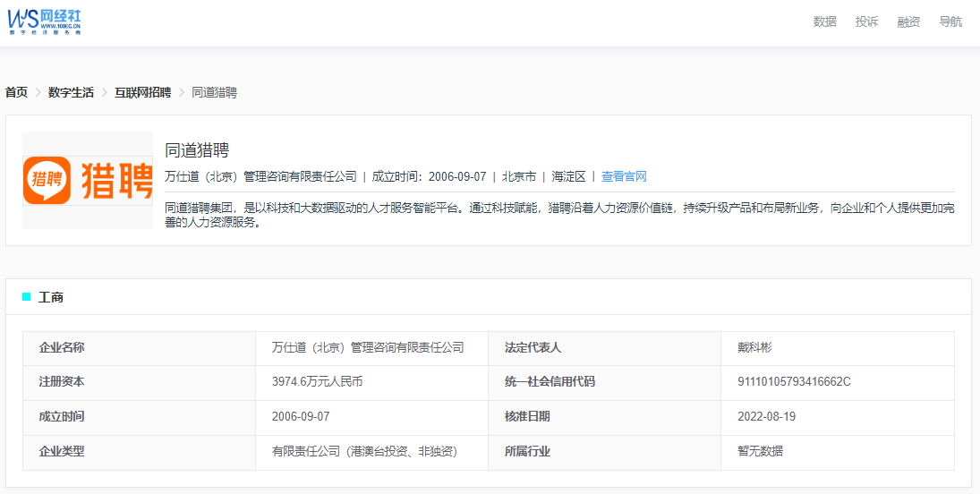Click 海淀区 in company header

pyautogui.click(x=568, y=176)
